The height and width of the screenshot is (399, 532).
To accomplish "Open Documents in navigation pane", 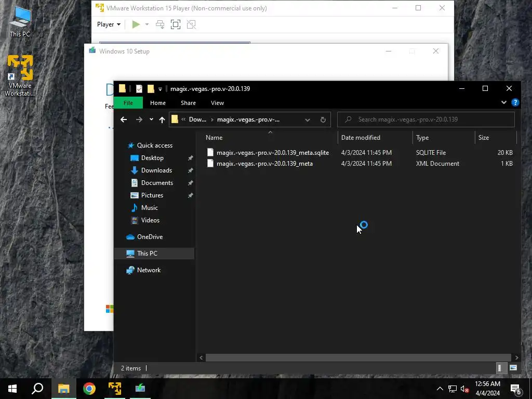I will coord(157,182).
